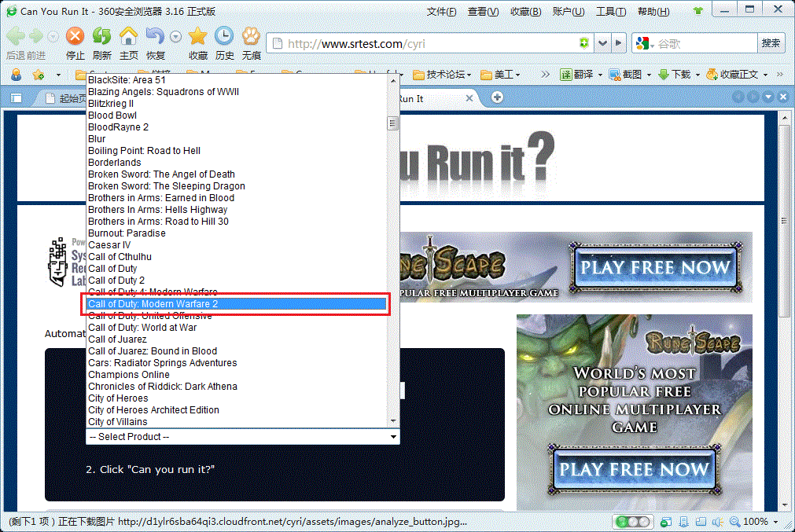The image size is (795, 532).
Task: Go to Home page (主页) icon
Action: (x=128, y=36)
